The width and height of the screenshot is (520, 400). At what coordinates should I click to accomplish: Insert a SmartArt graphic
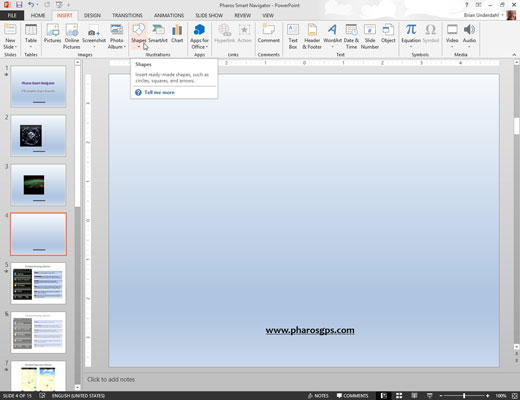click(x=158, y=34)
